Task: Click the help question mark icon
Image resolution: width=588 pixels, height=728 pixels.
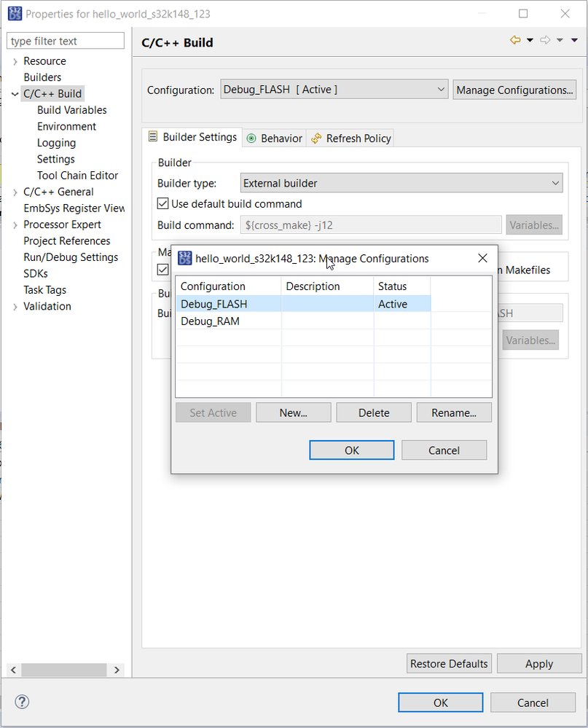Action: [x=22, y=702]
